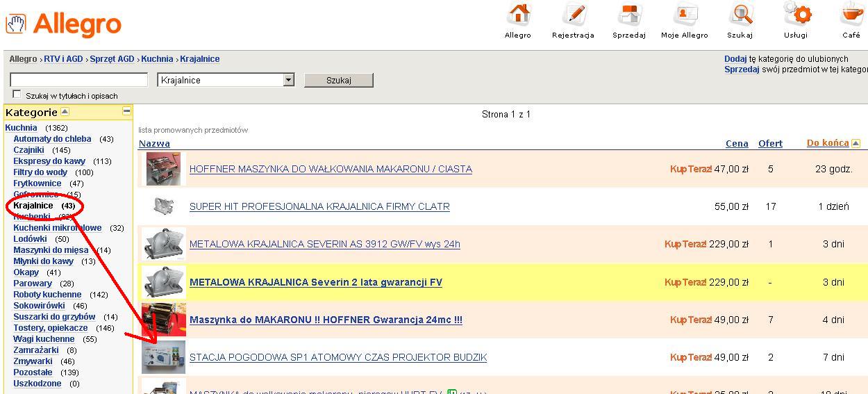Sort listings by Nazwa column
The width and height of the screenshot is (868, 394).
tap(154, 144)
